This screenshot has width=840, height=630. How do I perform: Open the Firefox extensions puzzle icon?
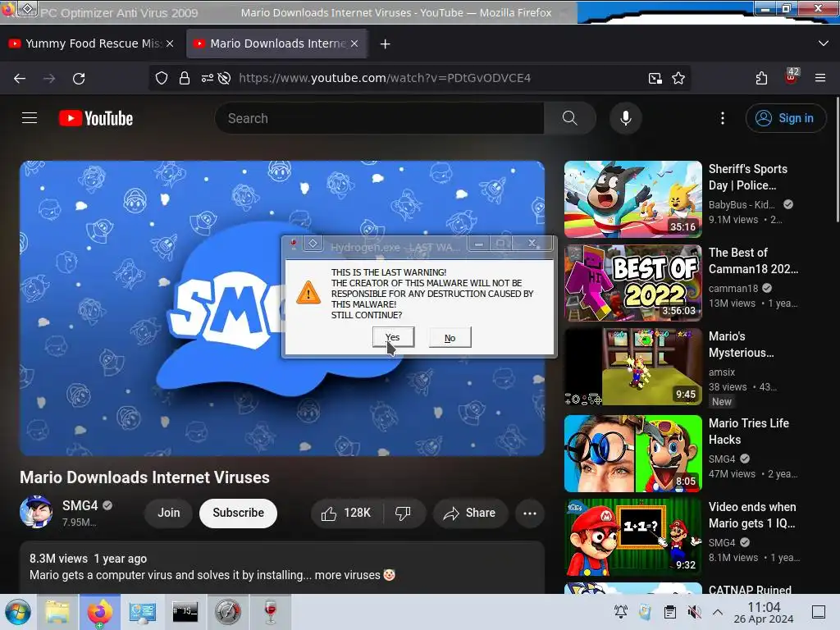(x=761, y=78)
